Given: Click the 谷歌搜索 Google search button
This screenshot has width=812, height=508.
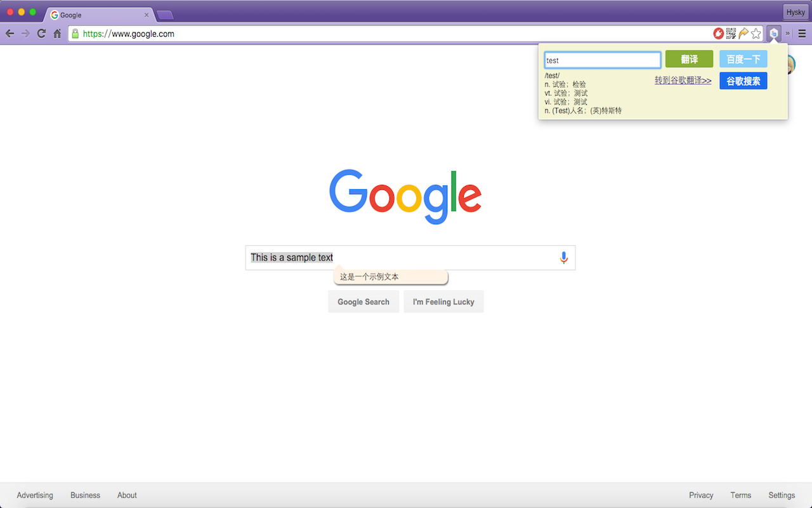Looking at the screenshot, I should 743,81.
